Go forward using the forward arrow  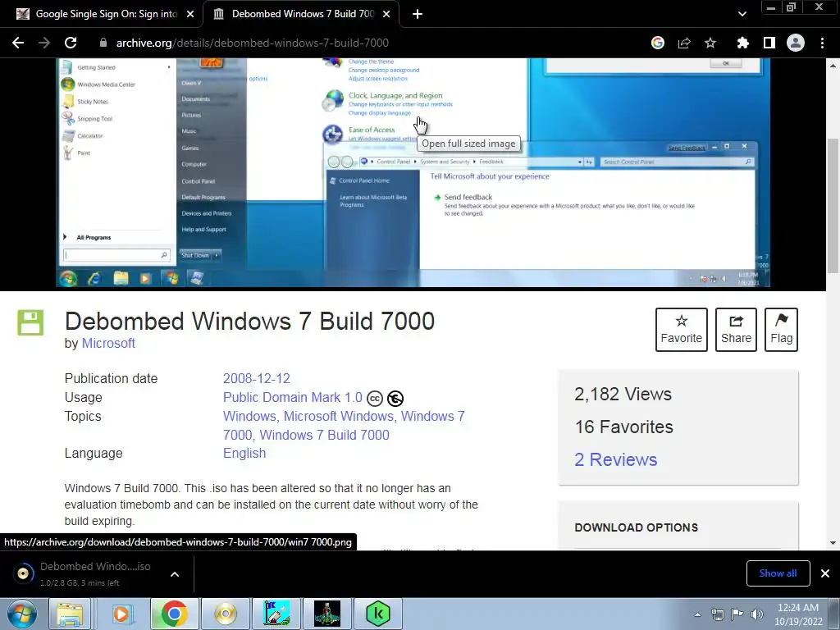44,43
